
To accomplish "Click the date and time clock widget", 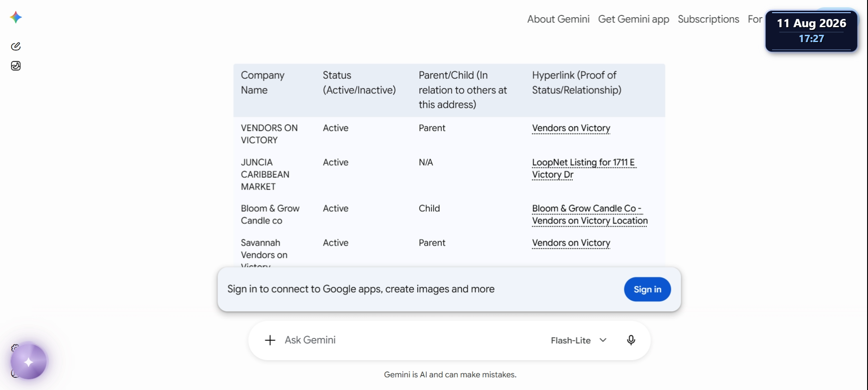I will (x=811, y=30).
